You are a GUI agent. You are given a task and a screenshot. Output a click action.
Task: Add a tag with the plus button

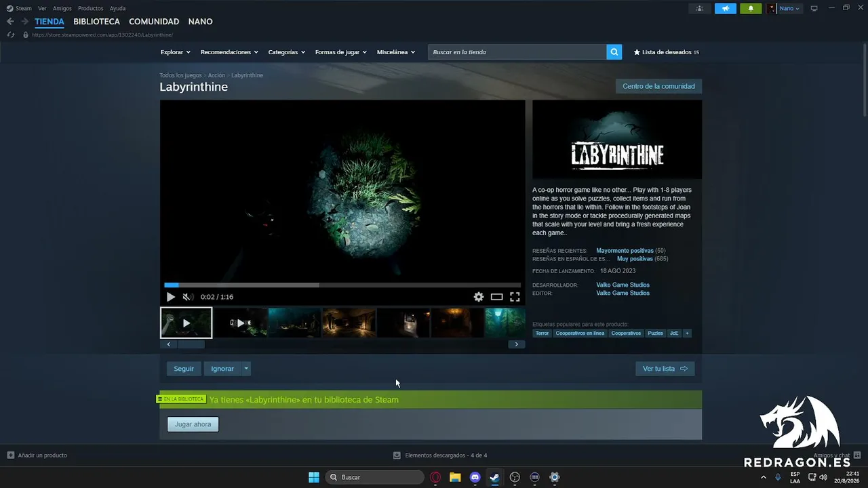pos(687,333)
